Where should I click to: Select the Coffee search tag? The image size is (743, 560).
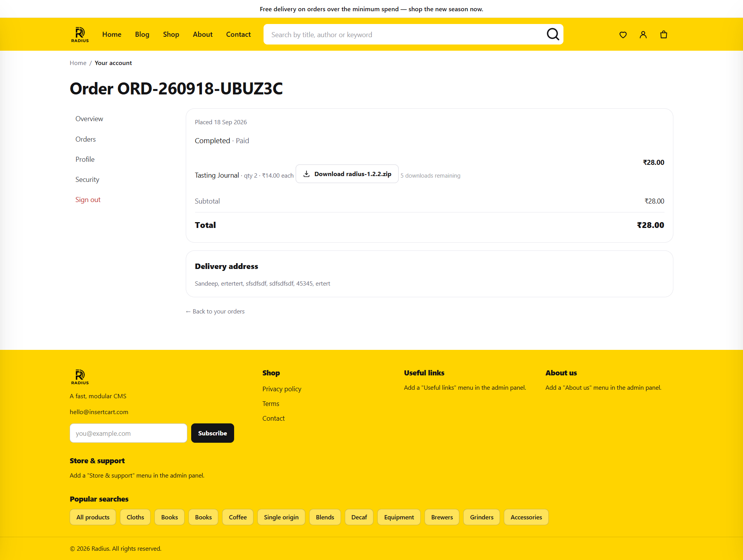(x=238, y=517)
